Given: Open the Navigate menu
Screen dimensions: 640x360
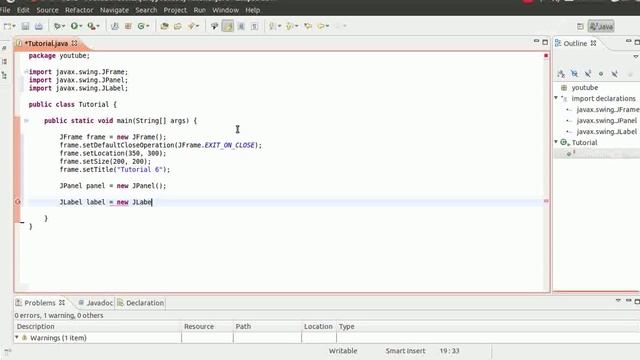Looking at the screenshot, I should [114, 10].
